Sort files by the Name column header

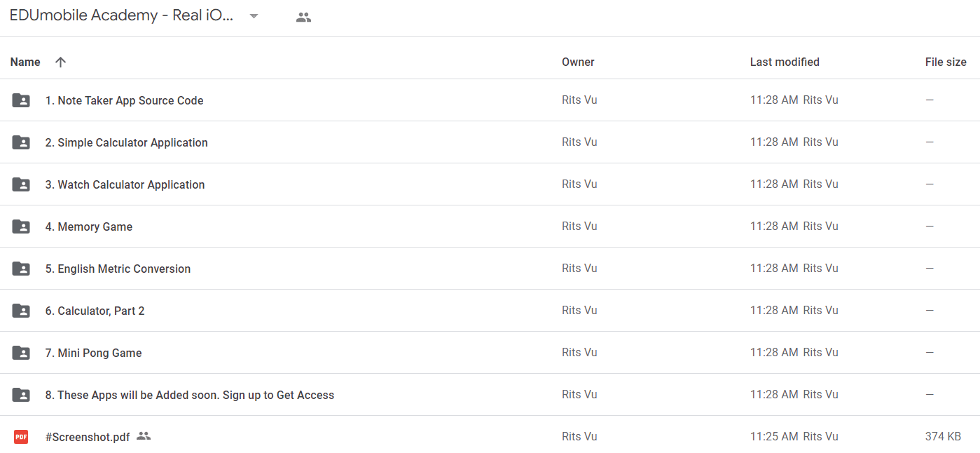[25, 62]
